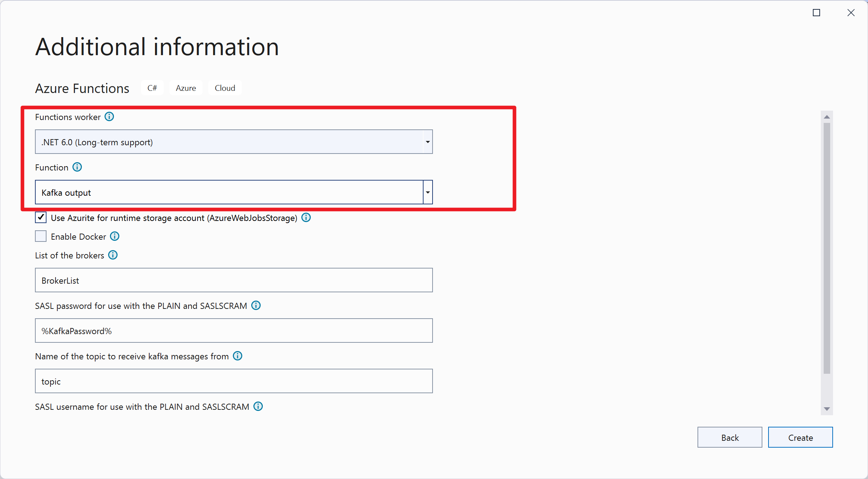Click the scroll down arrow
Image resolution: width=868 pixels, height=479 pixels.
(827, 409)
